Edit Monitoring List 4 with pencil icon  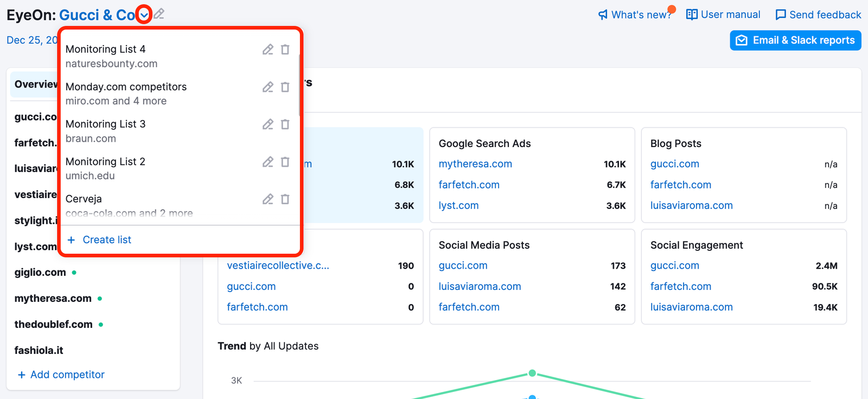[268, 49]
